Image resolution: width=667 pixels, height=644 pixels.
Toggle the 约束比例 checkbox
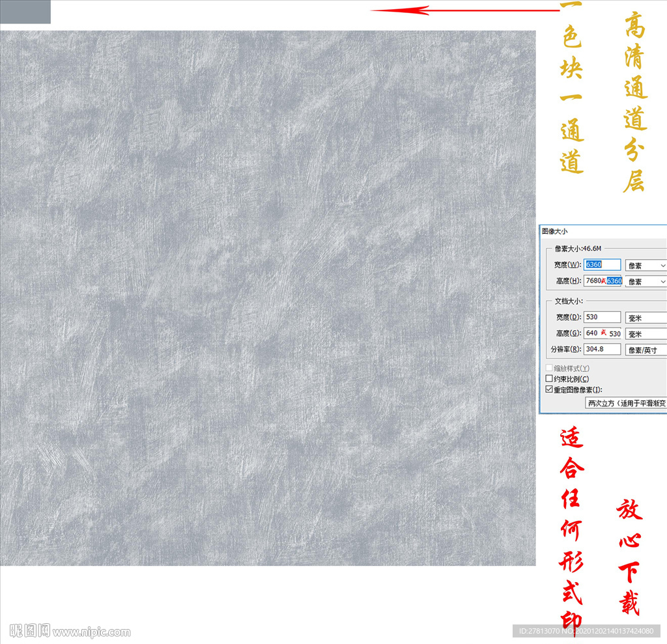[x=549, y=378]
